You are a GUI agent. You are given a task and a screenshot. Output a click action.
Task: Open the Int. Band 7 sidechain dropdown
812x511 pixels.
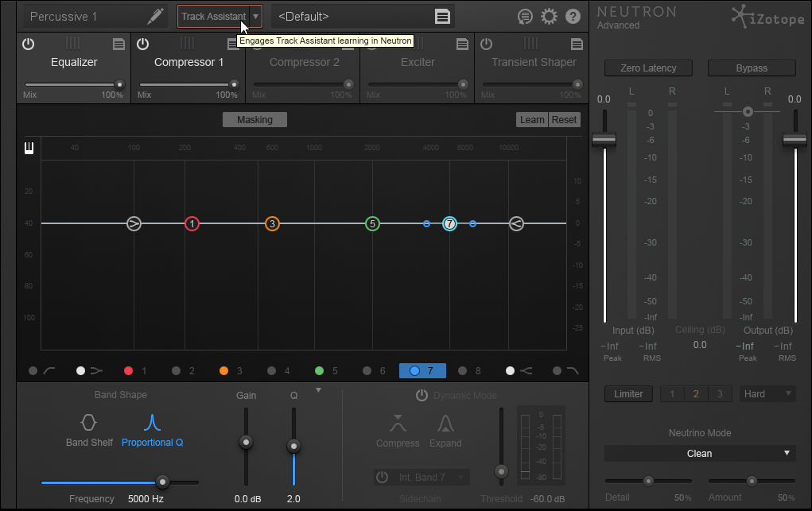coord(431,478)
